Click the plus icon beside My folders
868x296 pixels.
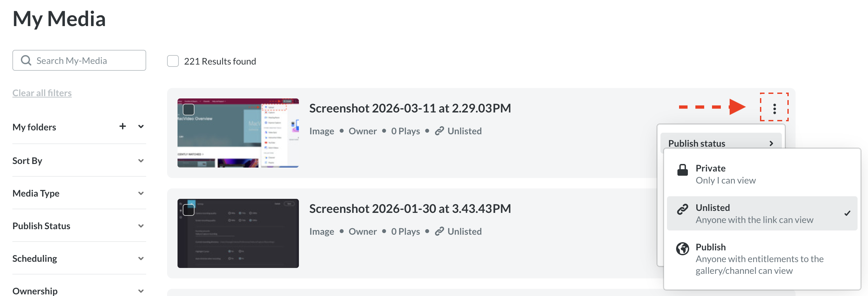click(x=123, y=126)
